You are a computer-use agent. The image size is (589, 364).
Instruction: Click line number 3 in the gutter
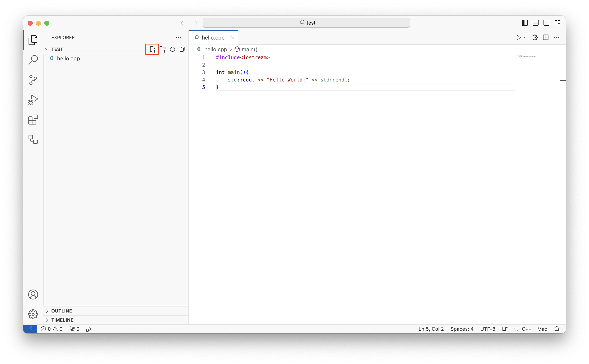(x=203, y=72)
